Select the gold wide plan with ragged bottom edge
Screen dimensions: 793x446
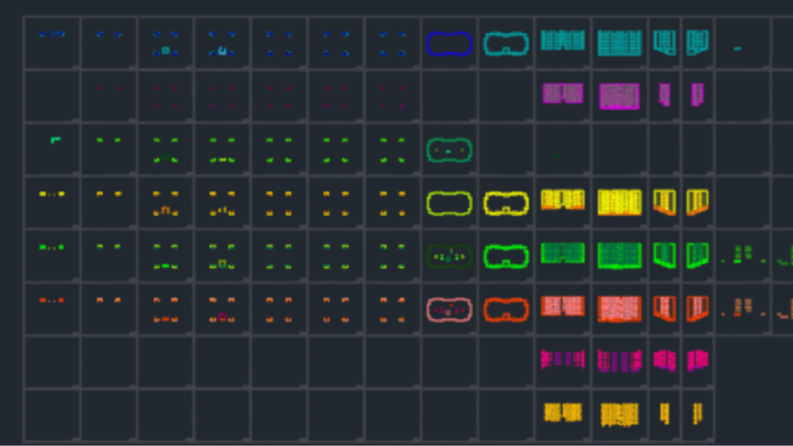(620, 415)
